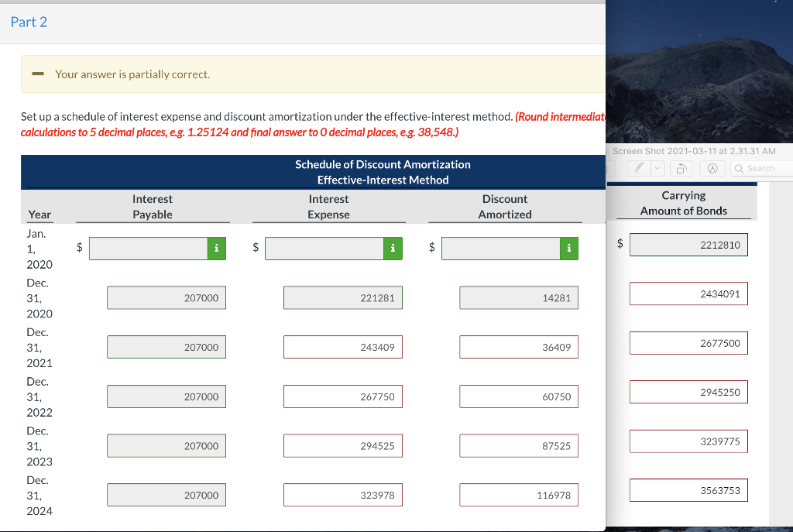The image size is (793, 532).
Task: Click the Schedule of Discount Amortization title
Action: [383, 164]
